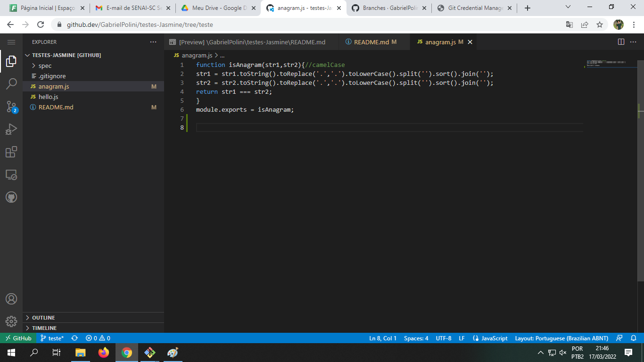Switch to the README.md preview tab
Screen dimensions: 644x362
[251, 42]
